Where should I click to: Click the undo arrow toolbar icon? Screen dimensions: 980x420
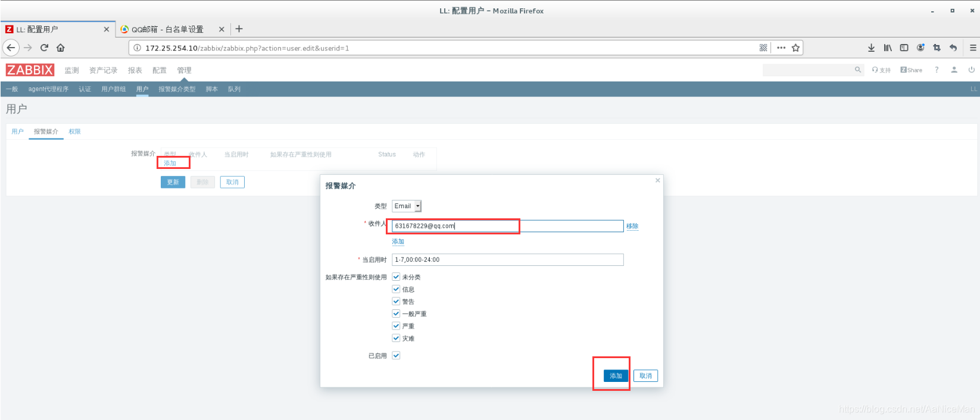tap(953, 48)
